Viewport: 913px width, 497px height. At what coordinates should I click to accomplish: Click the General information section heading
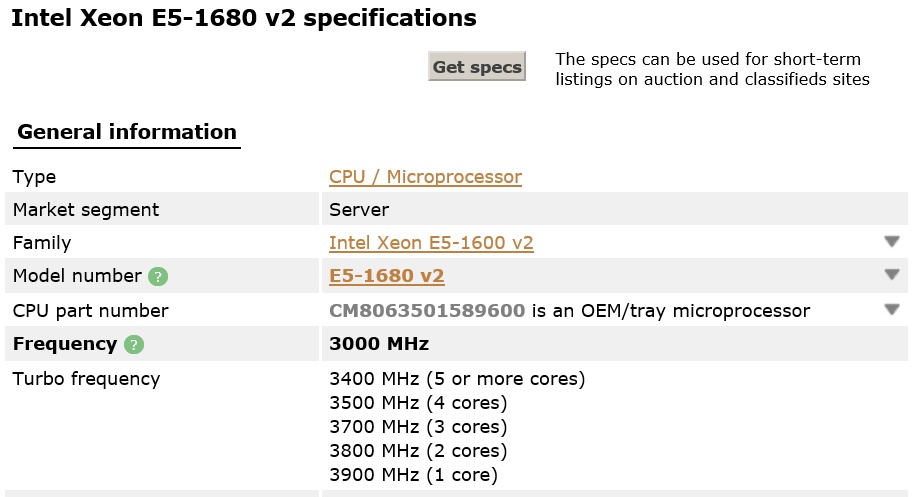pyautogui.click(x=127, y=132)
